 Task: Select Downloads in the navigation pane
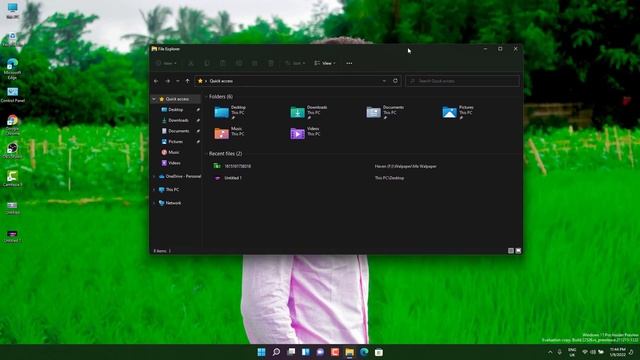[x=178, y=120]
